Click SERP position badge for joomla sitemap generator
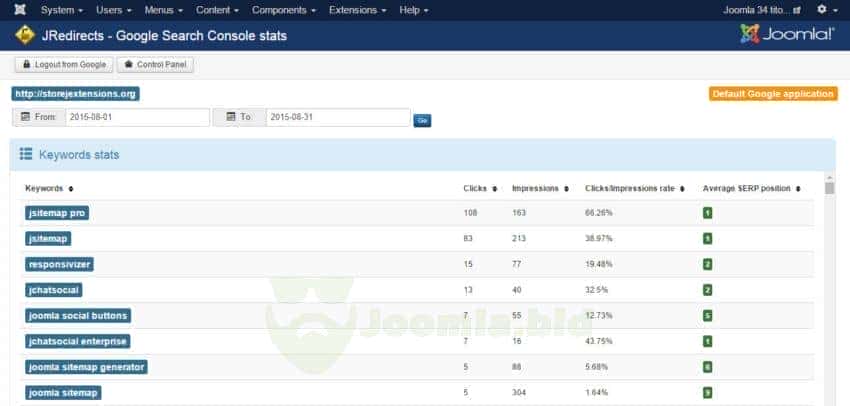850x406 pixels. 707,367
